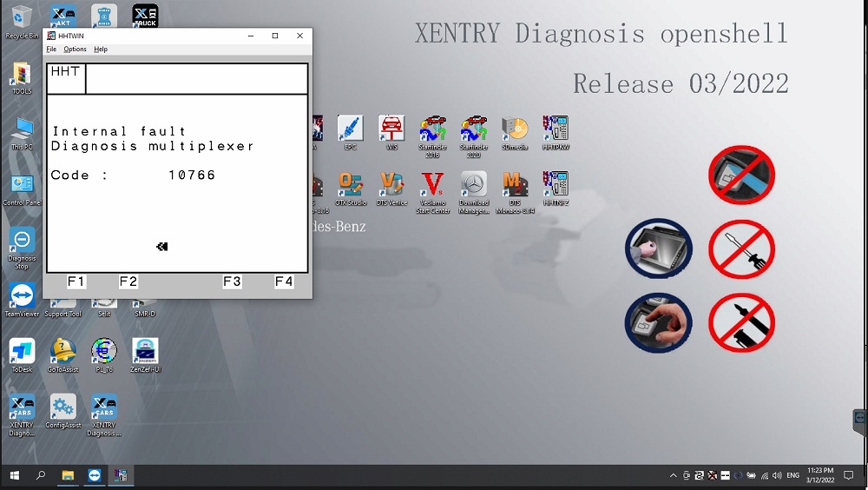Viewport: 868px width, 490px height.
Task: Open the Options menu in HHTWIN
Action: [75, 50]
